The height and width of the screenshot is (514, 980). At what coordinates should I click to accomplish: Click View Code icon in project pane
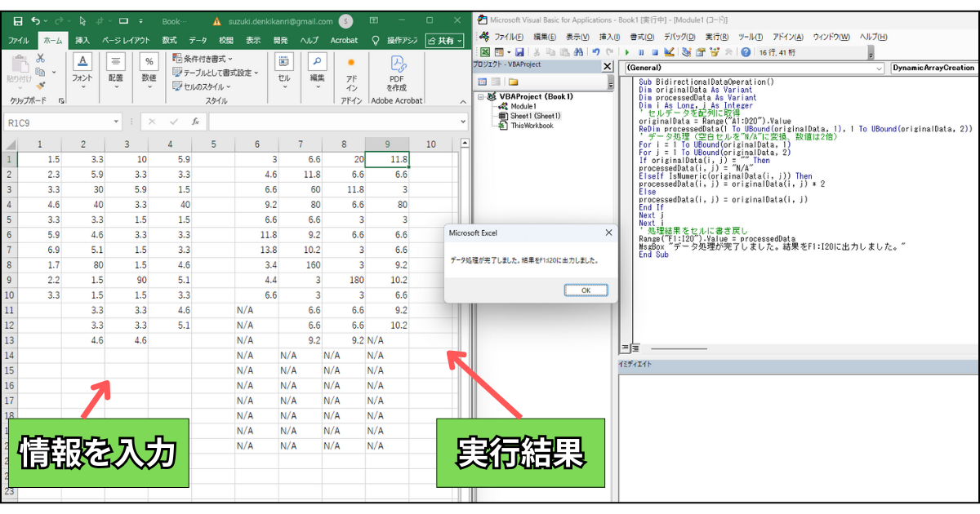(x=482, y=82)
